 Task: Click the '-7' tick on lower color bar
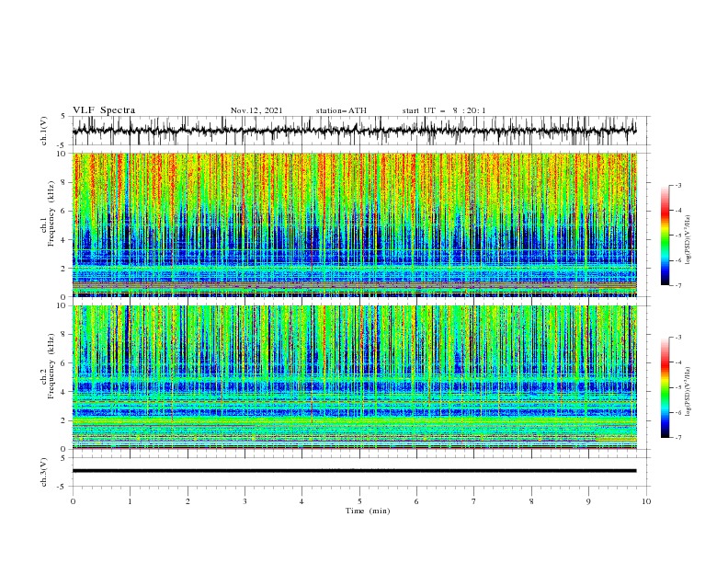pyautogui.click(x=677, y=438)
